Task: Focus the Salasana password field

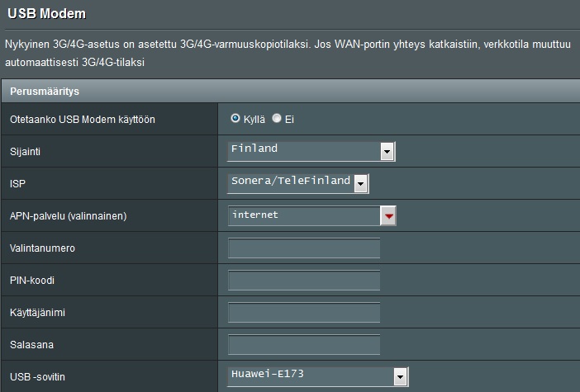Action: point(303,345)
